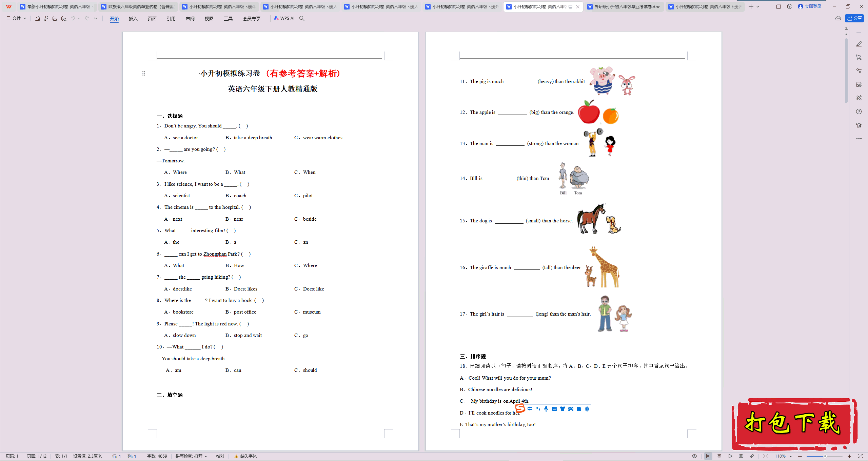
Task: Redo the last undone action
Action: point(87,18)
